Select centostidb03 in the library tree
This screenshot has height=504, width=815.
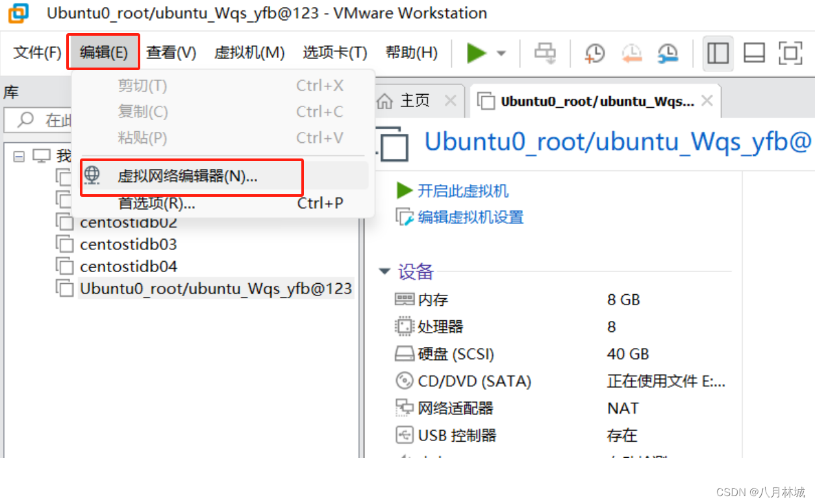coord(129,244)
